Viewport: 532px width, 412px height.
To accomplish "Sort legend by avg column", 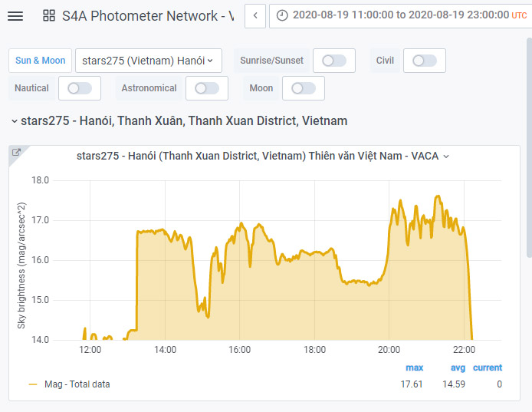I will click(x=458, y=368).
